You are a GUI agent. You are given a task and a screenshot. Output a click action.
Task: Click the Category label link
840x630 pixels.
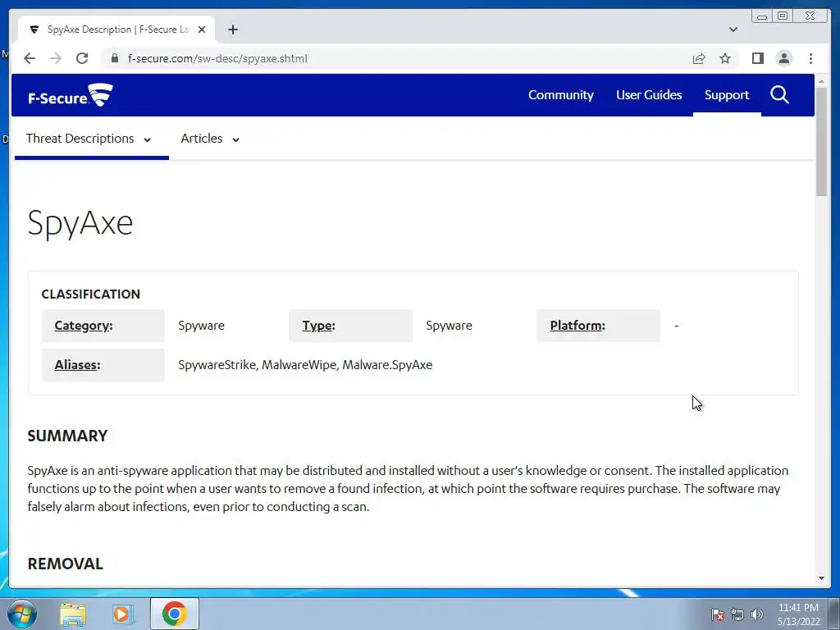click(x=84, y=326)
